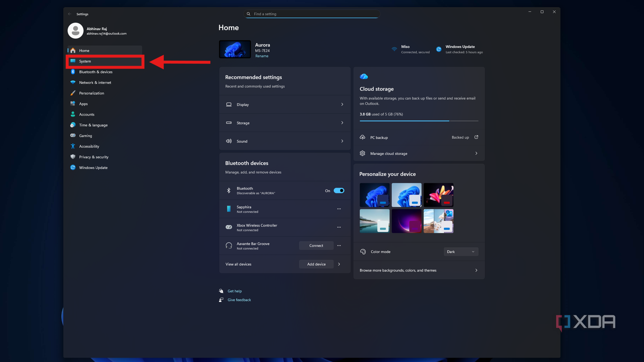The height and width of the screenshot is (362, 644).
Task: Click the back arrow in title bar
Action: coord(70,14)
